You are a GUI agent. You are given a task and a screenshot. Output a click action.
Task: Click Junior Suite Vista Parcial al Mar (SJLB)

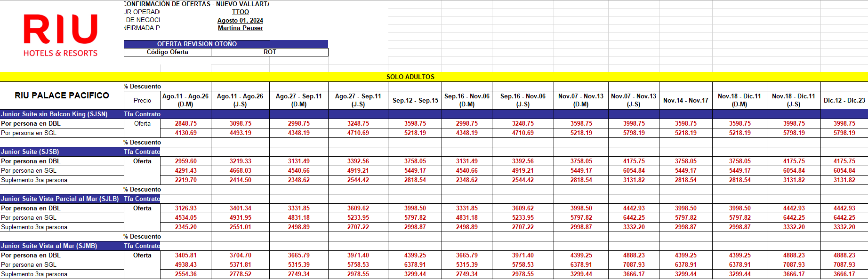pyautogui.click(x=62, y=199)
